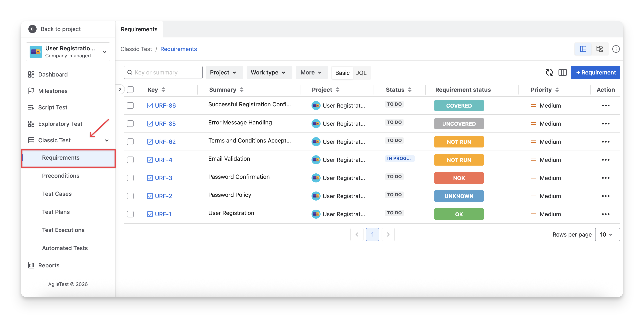644x318 pixels.
Task: Click the Back to project arrow
Action: click(32, 29)
